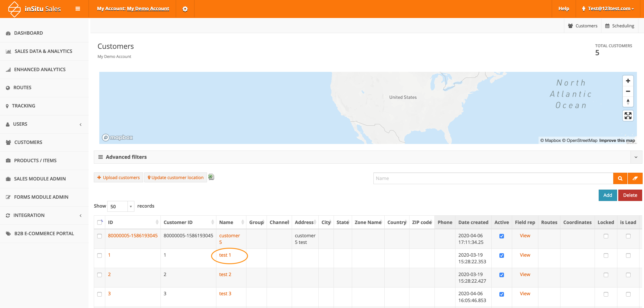This screenshot has width=644, height=308.
Task: Check the Locked box for test 2
Action: pos(606,275)
